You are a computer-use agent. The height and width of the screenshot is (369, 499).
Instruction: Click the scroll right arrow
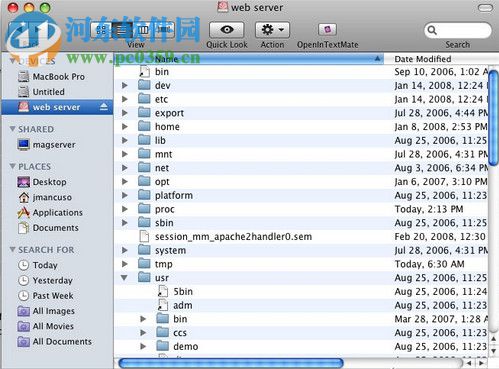pos(481,363)
